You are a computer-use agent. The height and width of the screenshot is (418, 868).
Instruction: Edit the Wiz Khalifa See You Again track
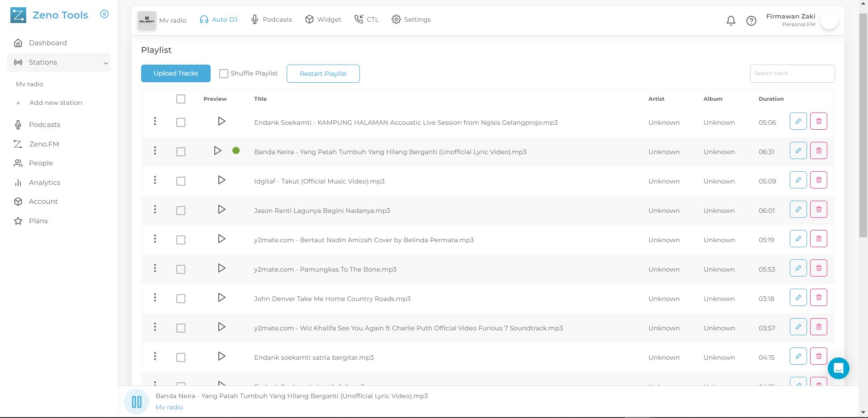coord(798,327)
